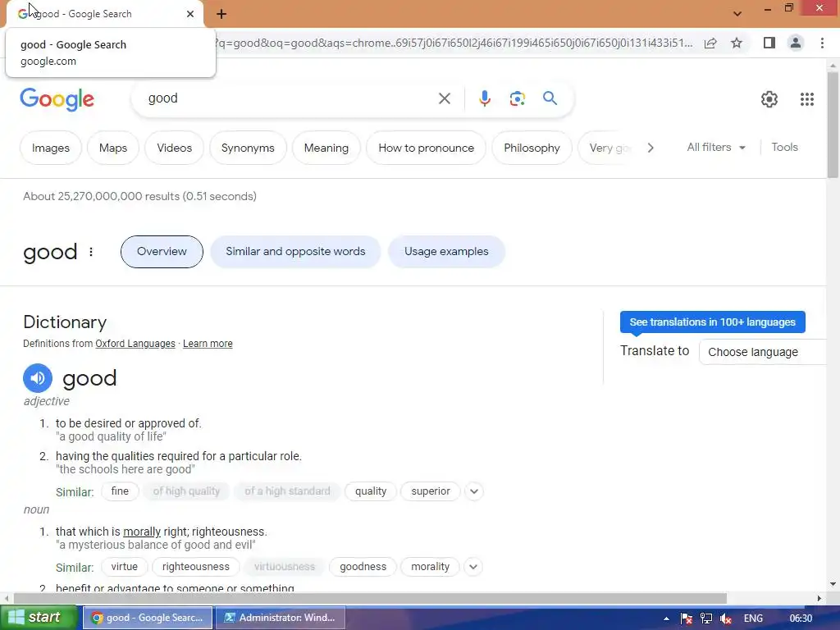
Task: Open Similar and opposite words tab
Action: coord(295,252)
